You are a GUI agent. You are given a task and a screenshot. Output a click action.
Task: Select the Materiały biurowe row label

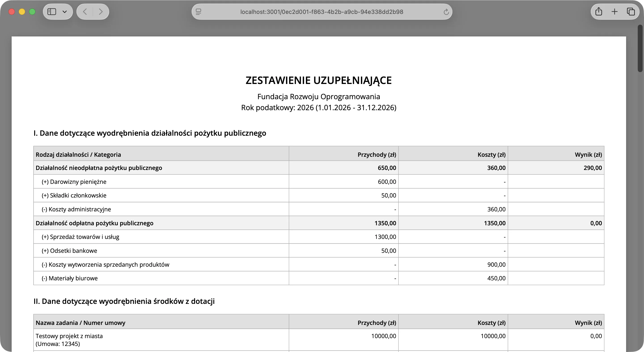coord(73,278)
